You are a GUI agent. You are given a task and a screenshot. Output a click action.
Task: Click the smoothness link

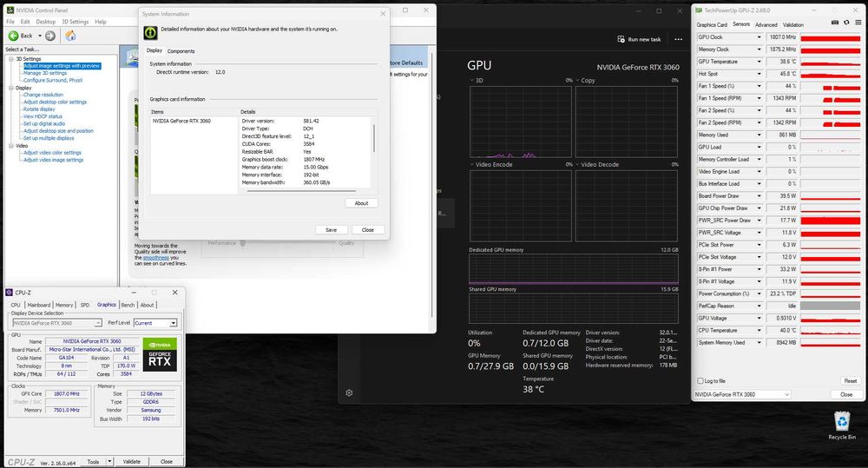pyautogui.click(x=156, y=258)
